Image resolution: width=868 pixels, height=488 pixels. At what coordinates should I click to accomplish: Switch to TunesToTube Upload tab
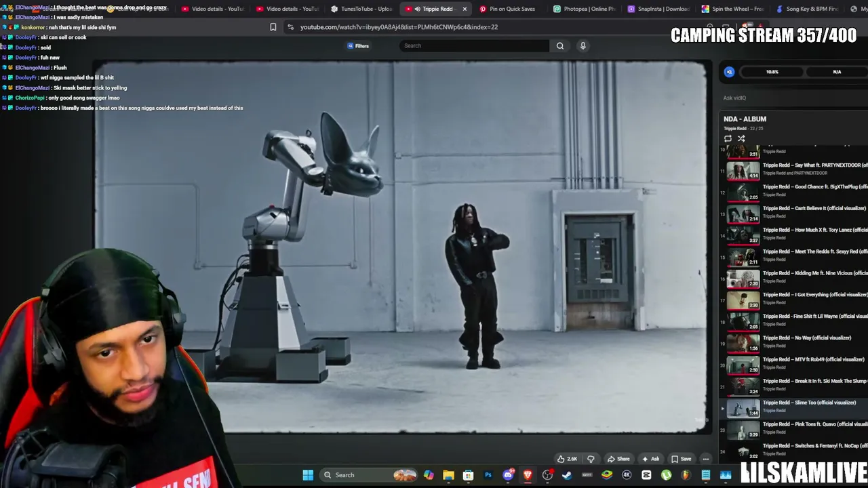tap(361, 9)
